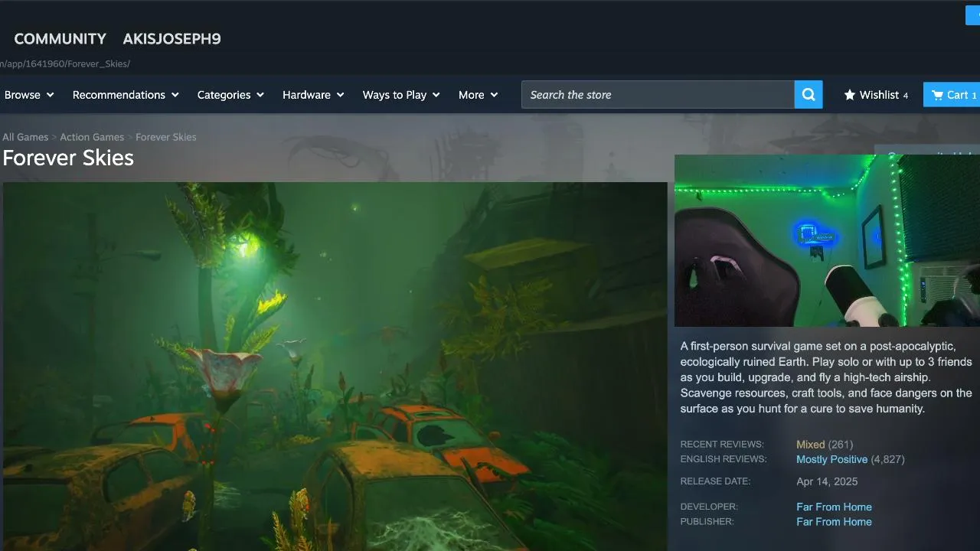Open the Hardware dropdown
The width and height of the screenshot is (980, 551).
coord(313,95)
